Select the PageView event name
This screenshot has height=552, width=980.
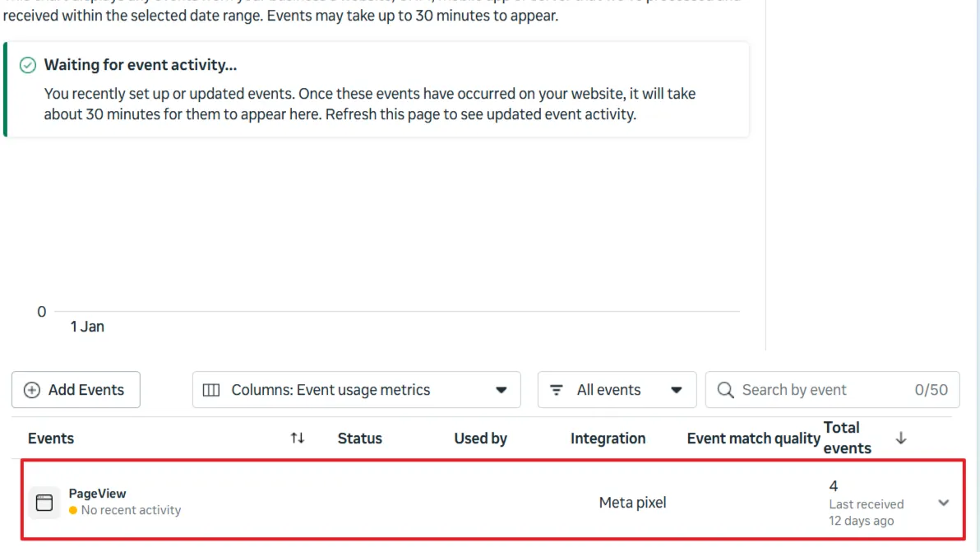point(98,494)
